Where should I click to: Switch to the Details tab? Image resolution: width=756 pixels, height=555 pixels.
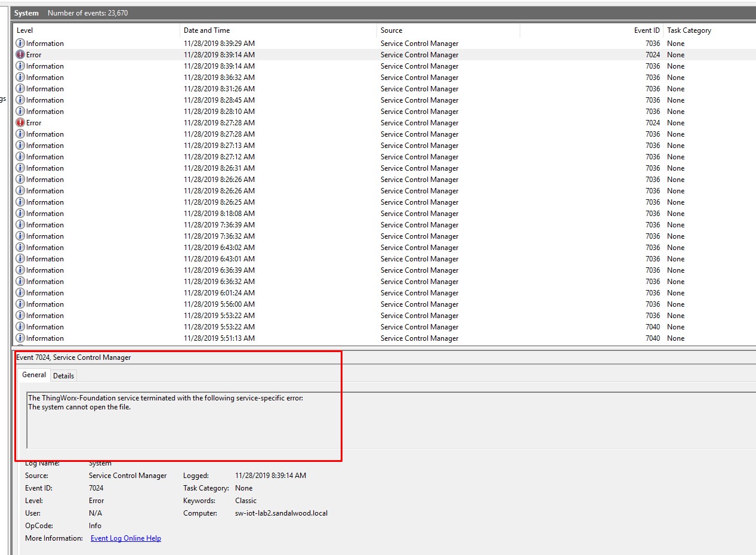pyautogui.click(x=63, y=375)
